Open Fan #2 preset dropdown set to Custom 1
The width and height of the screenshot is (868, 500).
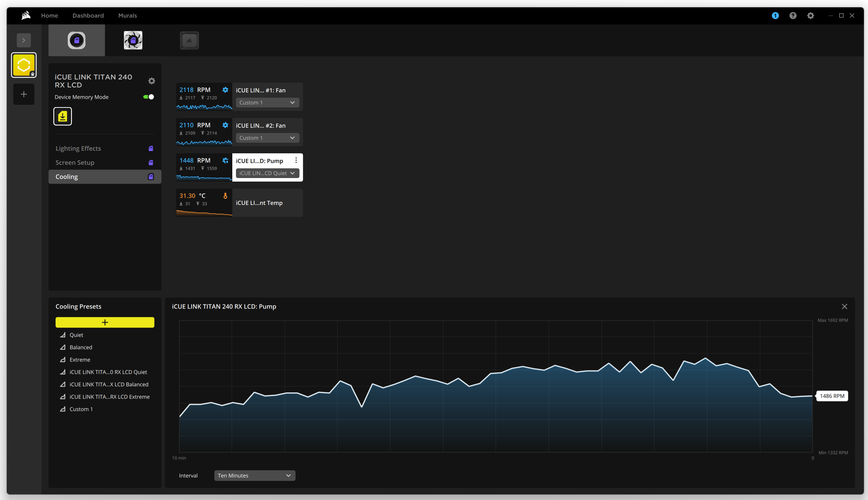click(267, 138)
